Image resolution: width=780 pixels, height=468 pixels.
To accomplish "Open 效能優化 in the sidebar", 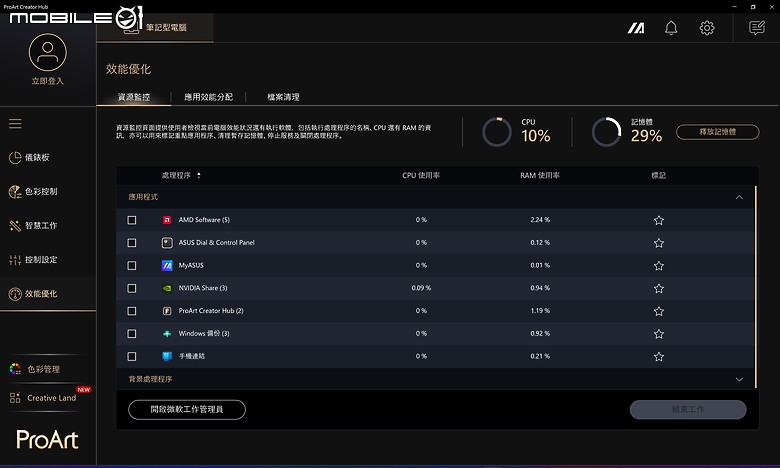I will point(48,294).
